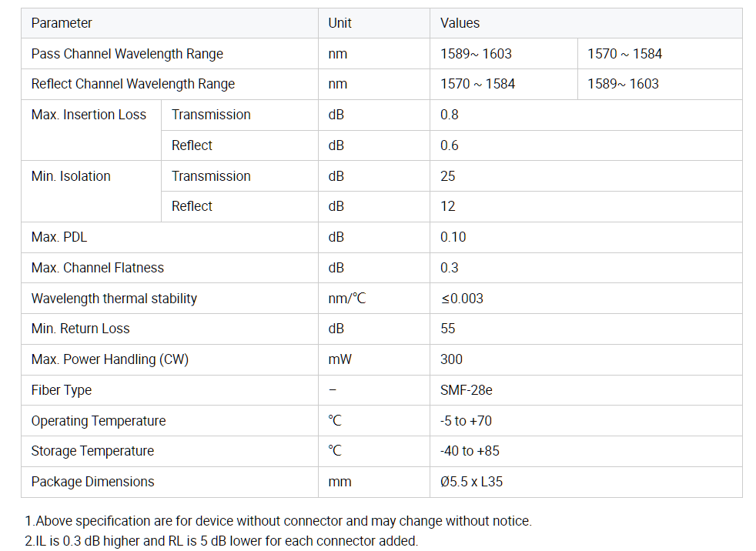The width and height of the screenshot is (756, 551).
Task: Select the Ø5.5 x L35 package dimensions
Action: coord(471,482)
